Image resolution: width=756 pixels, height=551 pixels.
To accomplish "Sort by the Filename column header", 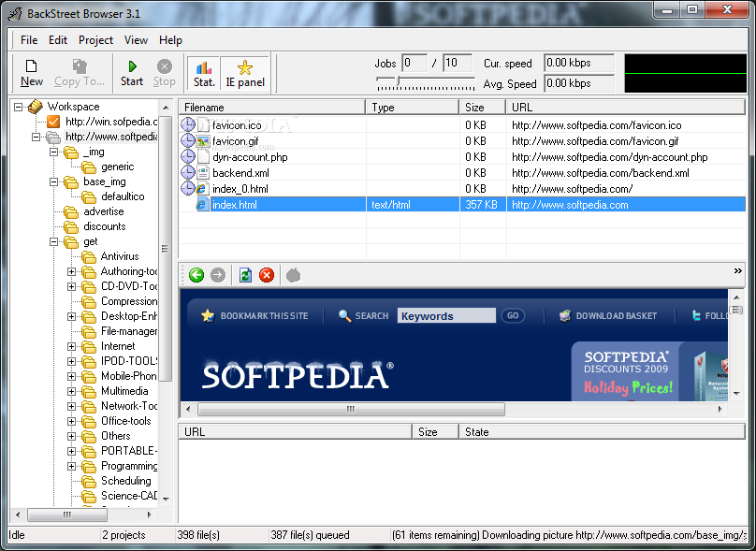I will pos(272,108).
